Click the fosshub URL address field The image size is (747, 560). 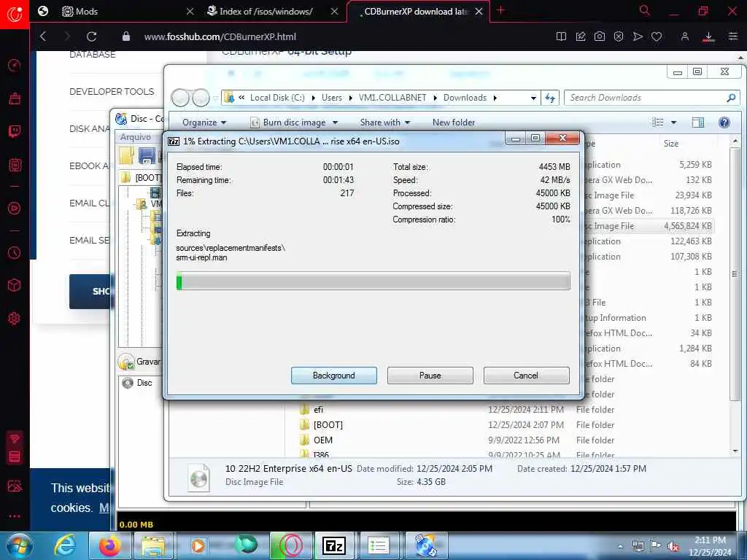pyautogui.click(x=220, y=36)
